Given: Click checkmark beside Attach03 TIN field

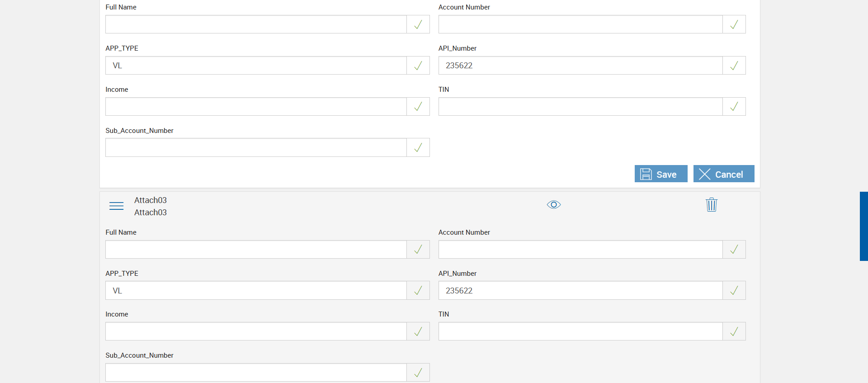Looking at the screenshot, I should pyautogui.click(x=734, y=331).
